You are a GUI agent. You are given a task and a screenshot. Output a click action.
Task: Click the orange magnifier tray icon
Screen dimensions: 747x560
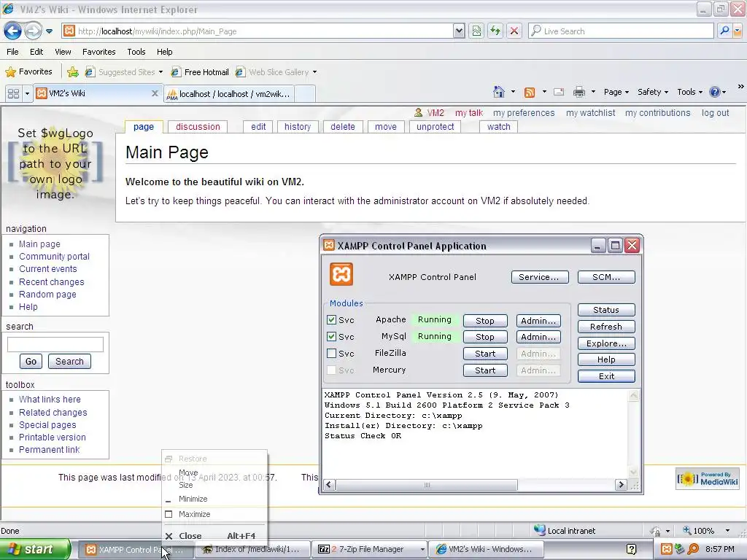click(x=693, y=549)
